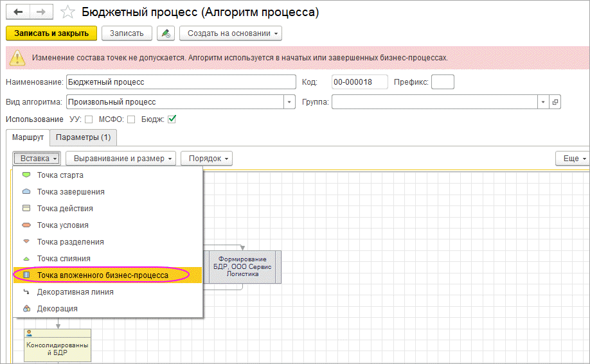Click the Записать button

127,33
